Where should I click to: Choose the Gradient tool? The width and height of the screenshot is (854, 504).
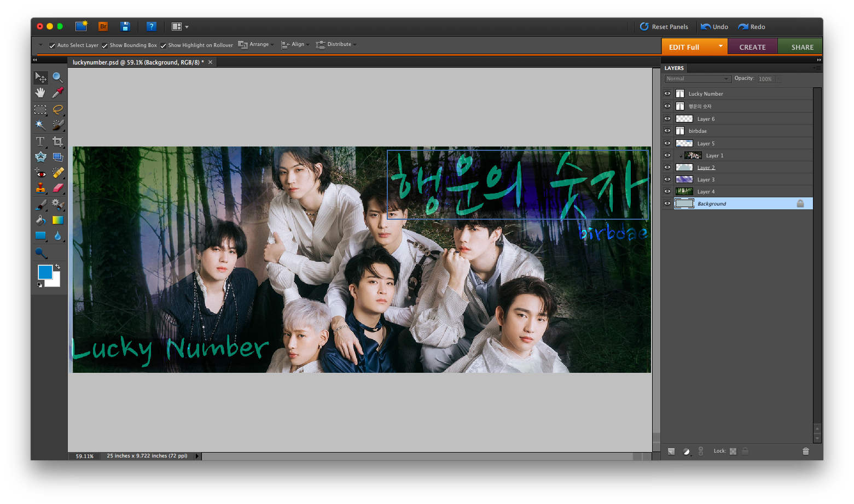tap(57, 220)
